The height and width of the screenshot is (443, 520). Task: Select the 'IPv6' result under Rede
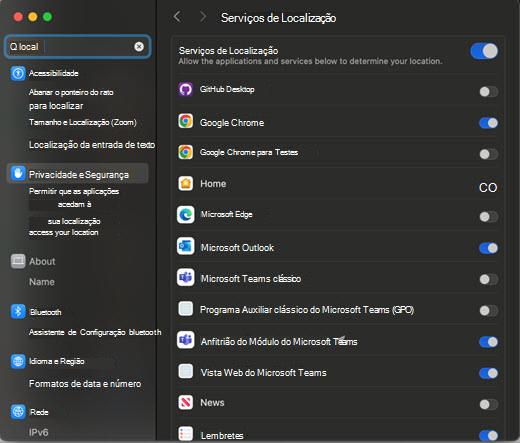(38, 432)
